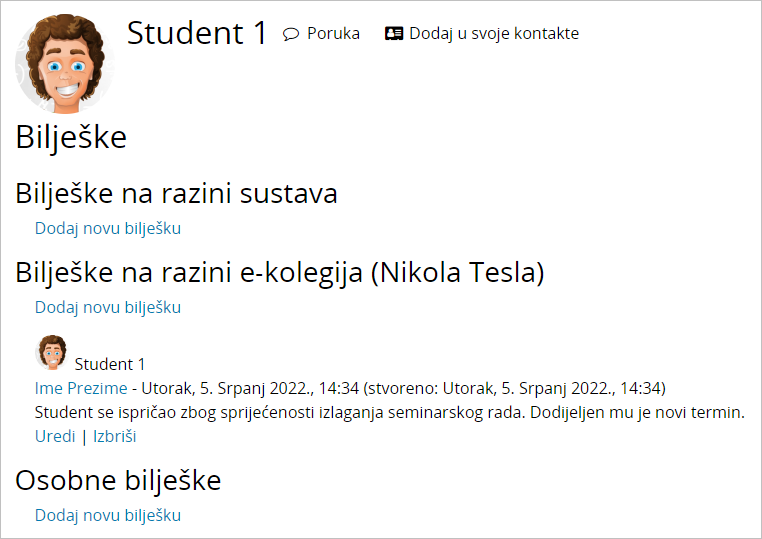762x539 pixels.
Task: Click the contact card icon
Action: coord(394,33)
